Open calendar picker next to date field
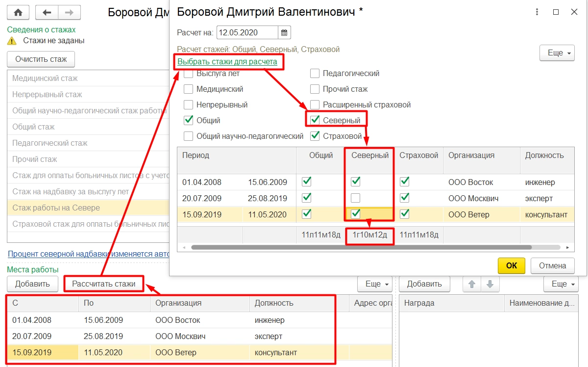This screenshot has height=367, width=588. tap(285, 33)
